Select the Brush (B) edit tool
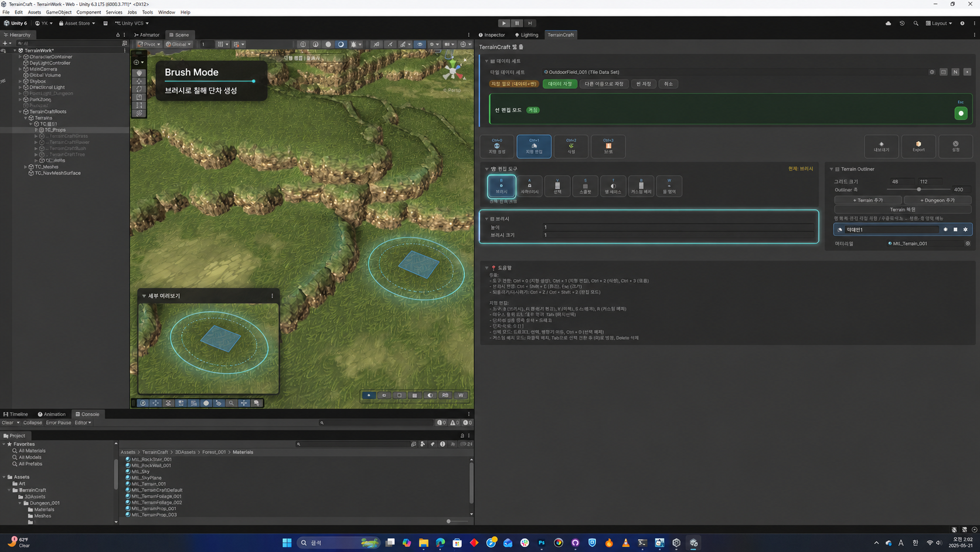Viewport: 980px width, 552px height. (x=501, y=186)
